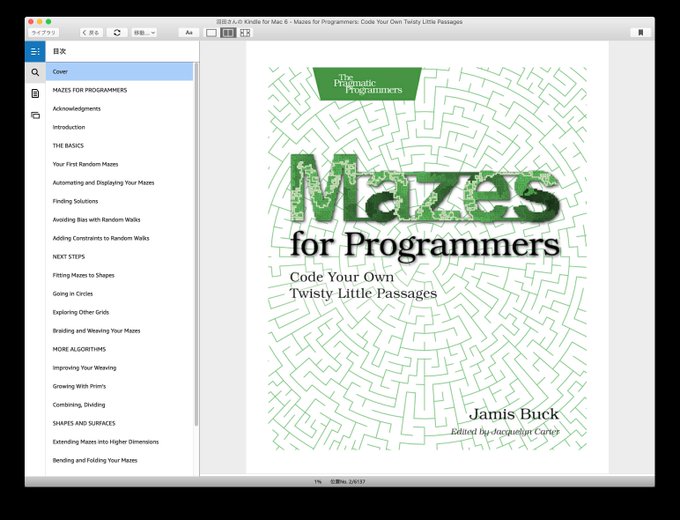Click the book cover page image

click(x=427, y=258)
